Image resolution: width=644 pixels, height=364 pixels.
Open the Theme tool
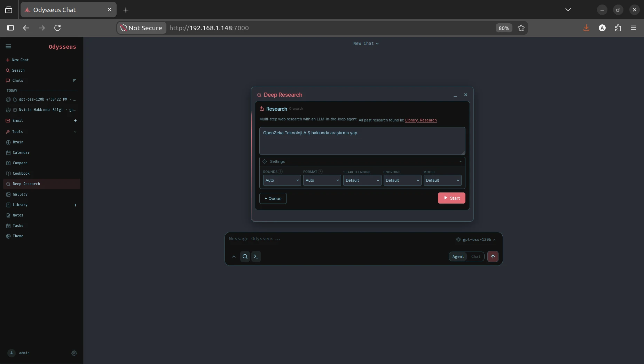pos(18,236)
